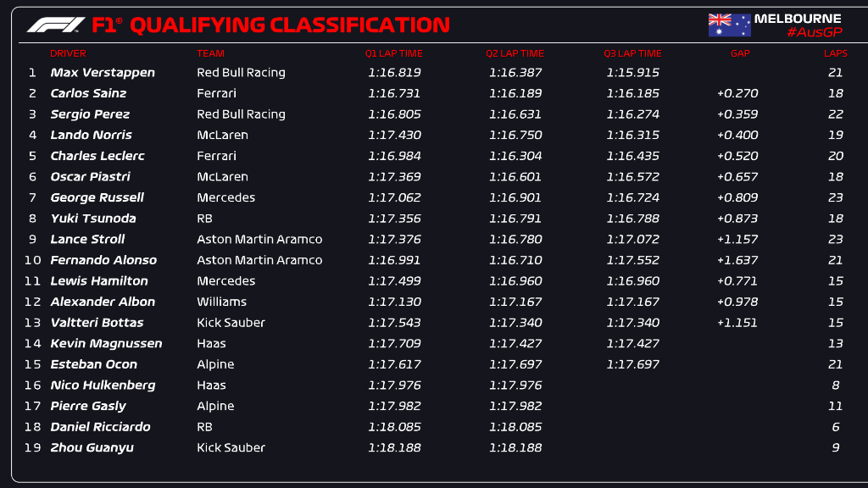Screen dimensions: 868x488
Task: Click the Laps column header
Action: [835, 53]
